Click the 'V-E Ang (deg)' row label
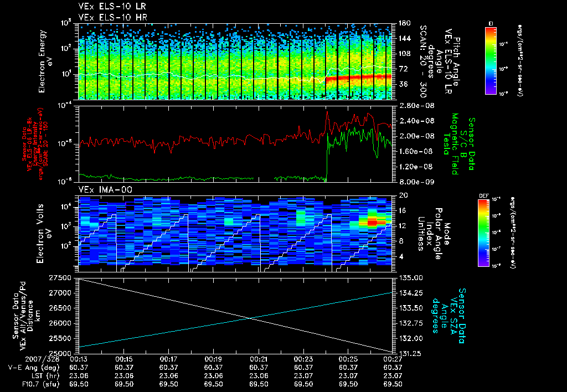The width and height of the screenshot is (567, 392). pos(34,368)
